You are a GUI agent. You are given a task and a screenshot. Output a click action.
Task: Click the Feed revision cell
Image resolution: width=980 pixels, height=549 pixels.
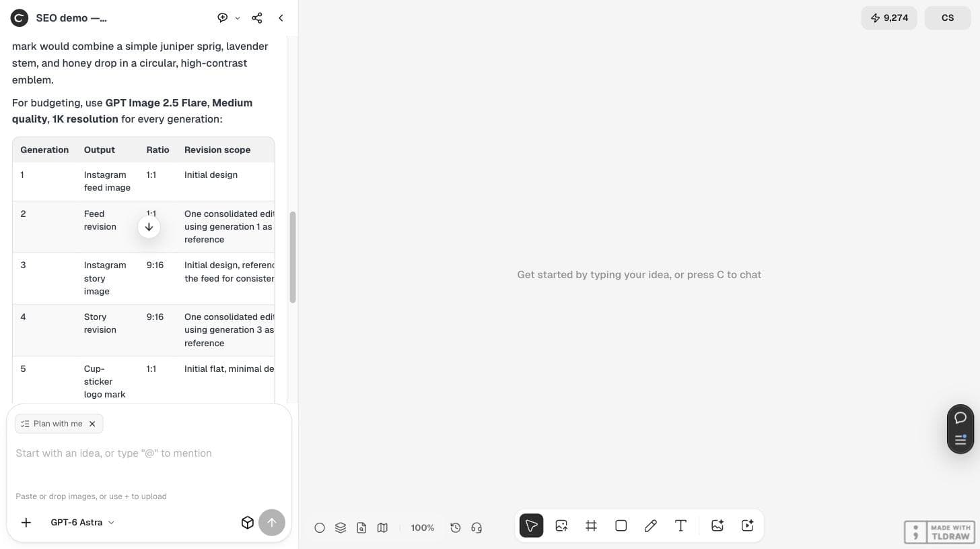tap(100, 220)
